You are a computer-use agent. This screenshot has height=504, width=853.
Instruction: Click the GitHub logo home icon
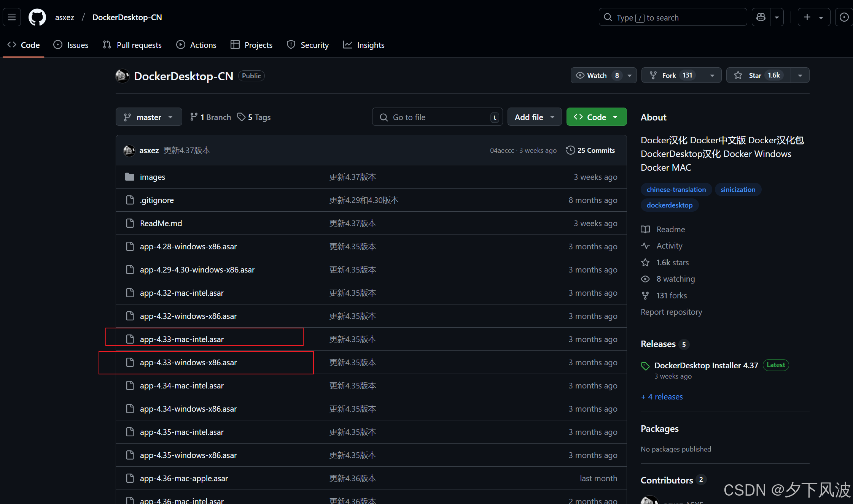click(37, 17)
